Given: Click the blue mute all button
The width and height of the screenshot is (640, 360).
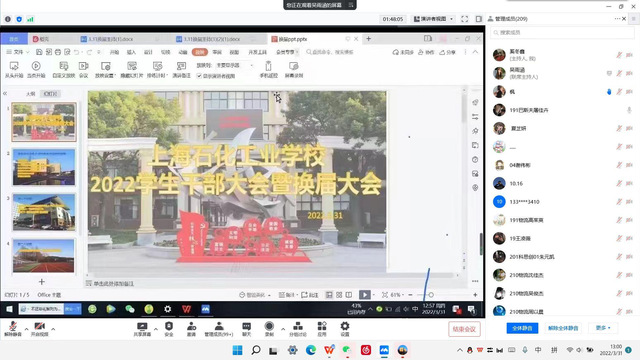Looking at the screenshot, I should click(x=522, y=328).
